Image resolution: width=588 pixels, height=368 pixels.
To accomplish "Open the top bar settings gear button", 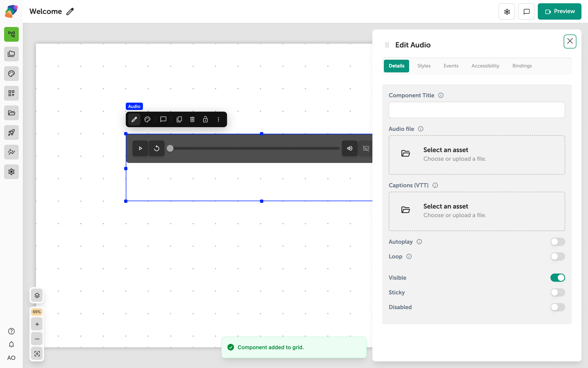I will pos(507,11).
